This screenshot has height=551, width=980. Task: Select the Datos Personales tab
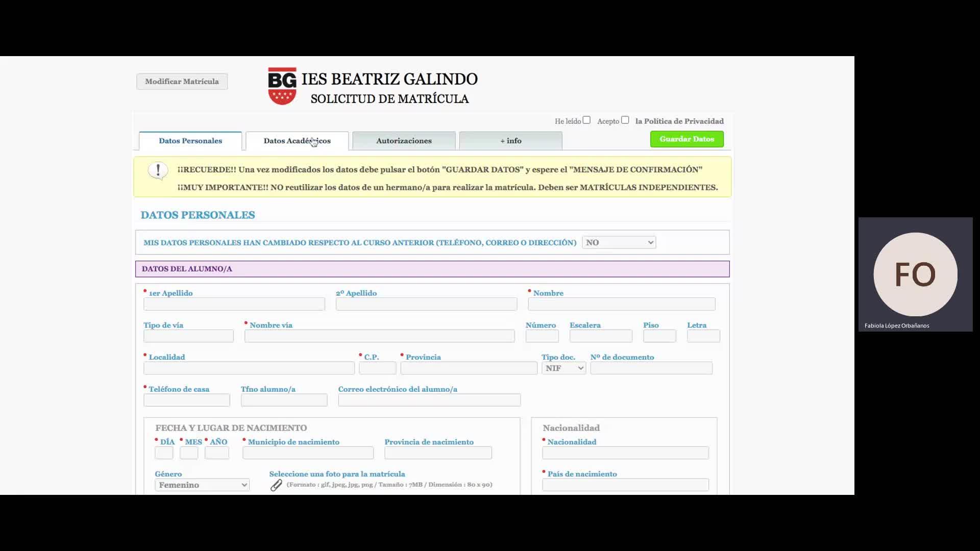pyautogui.click(x=190, y=141)
